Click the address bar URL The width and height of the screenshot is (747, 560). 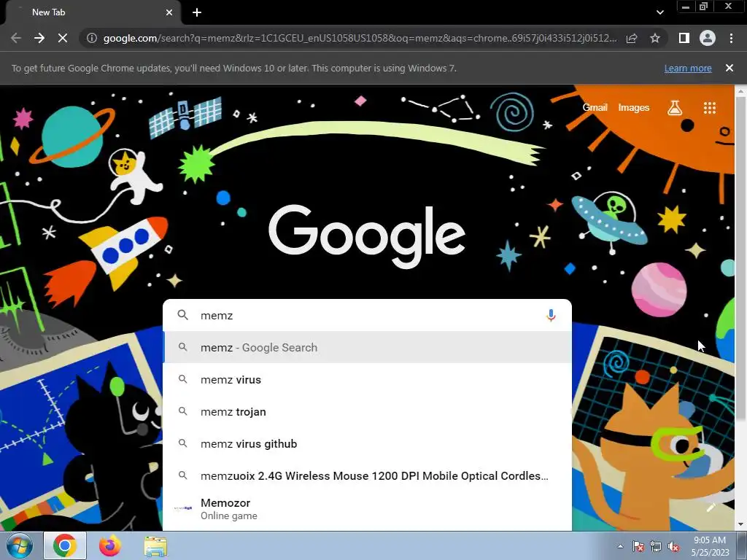[x=360, y=38]
